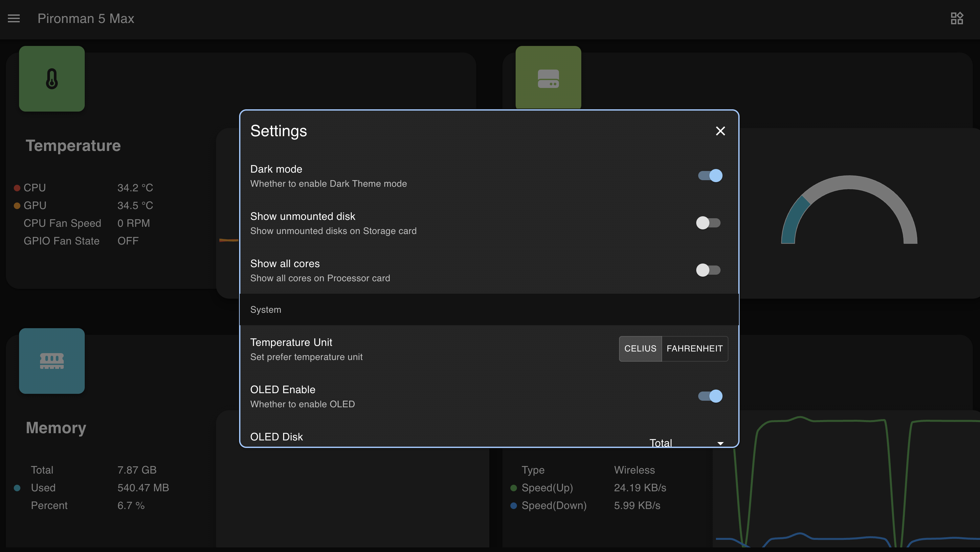Screen dimensions: 980x552
Task: Open the hamburger navigation menu
Action: [14, 18]
